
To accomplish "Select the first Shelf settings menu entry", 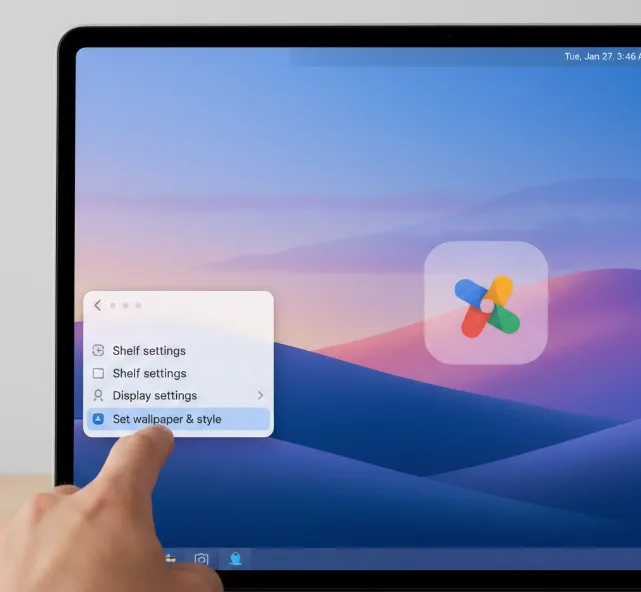I will (x=149, y=350).
